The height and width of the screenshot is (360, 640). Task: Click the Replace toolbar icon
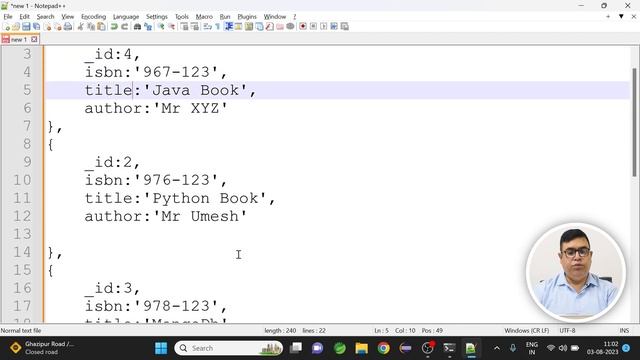coord(148,27)
